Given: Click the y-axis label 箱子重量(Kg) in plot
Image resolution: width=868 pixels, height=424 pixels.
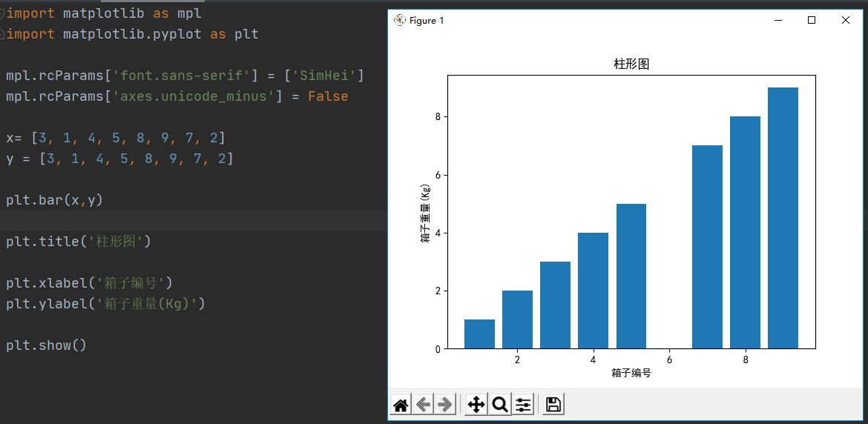Looking at the screenshot, I should tap(425, 212).
